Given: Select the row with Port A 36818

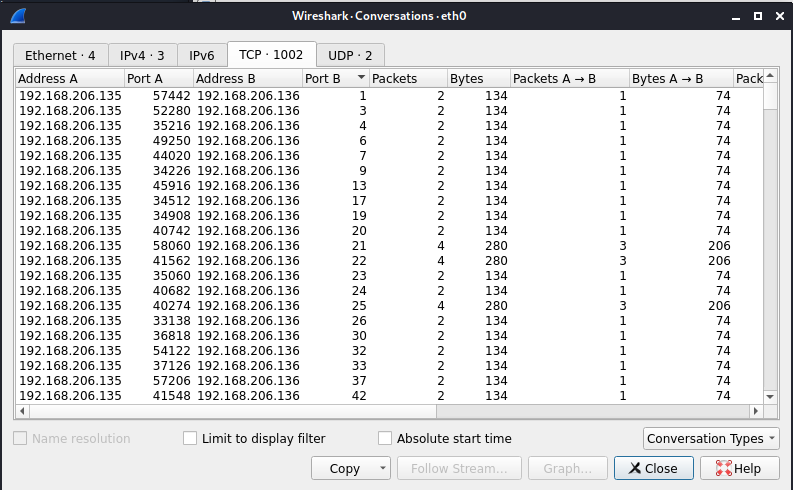Looking at the screenshot, I should [x=388, y=336].
